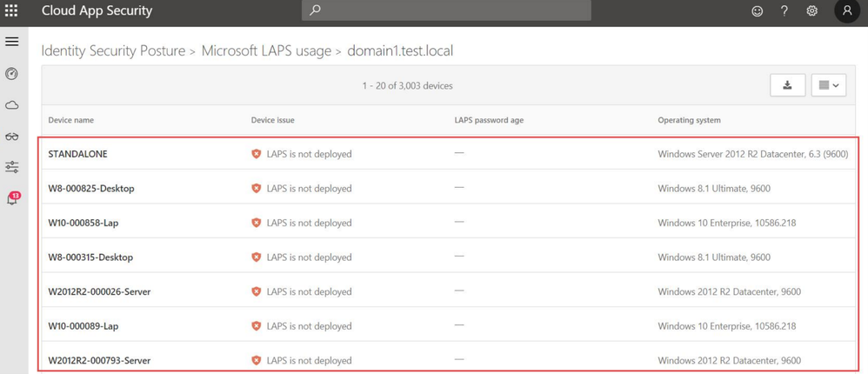Screen dimensions: 868x374
Task: Open the help question mark icon
Action: tap(785, 10)
